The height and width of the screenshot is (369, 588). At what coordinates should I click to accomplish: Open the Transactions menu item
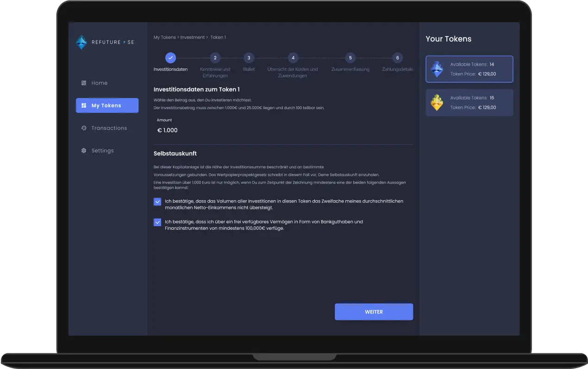coord(109,128)
